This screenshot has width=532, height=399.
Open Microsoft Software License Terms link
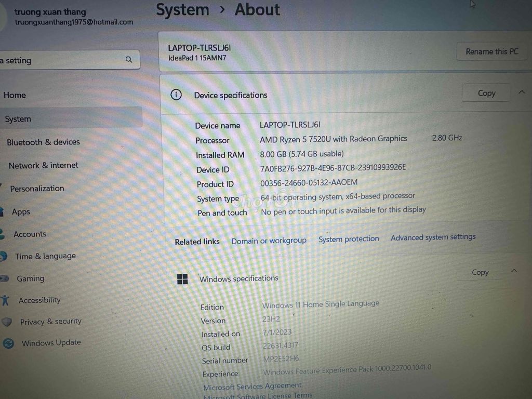click(258, 395)
